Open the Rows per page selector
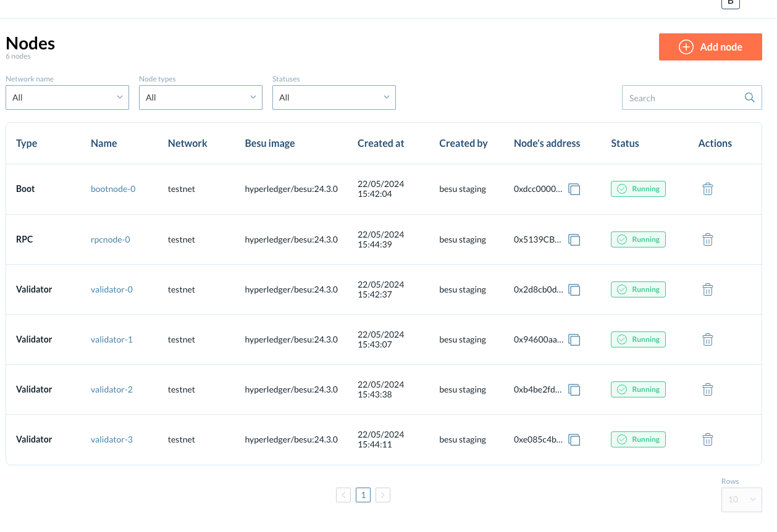 [x=741, y=499]
